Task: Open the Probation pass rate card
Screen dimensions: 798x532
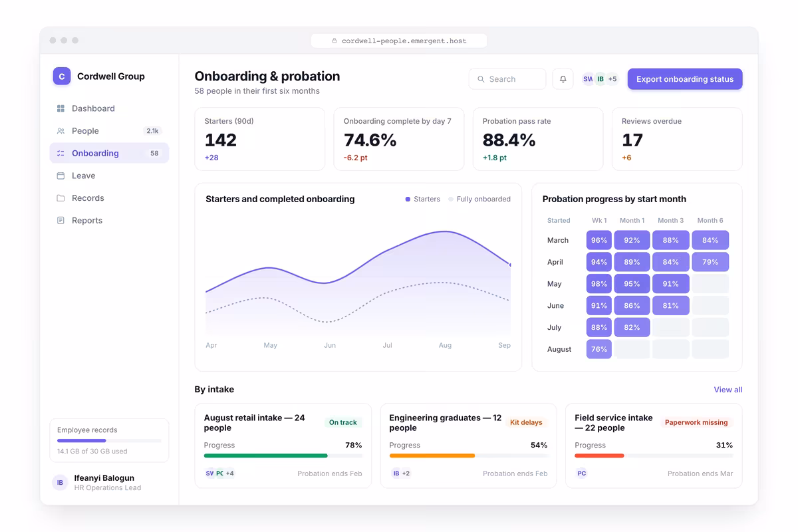Action: [538, 139]
